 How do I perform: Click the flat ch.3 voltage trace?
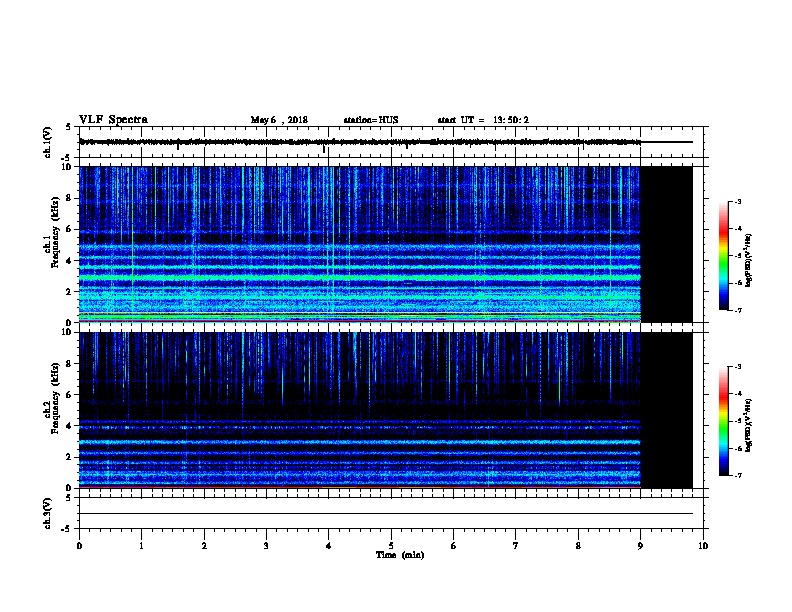click(386, 514)
